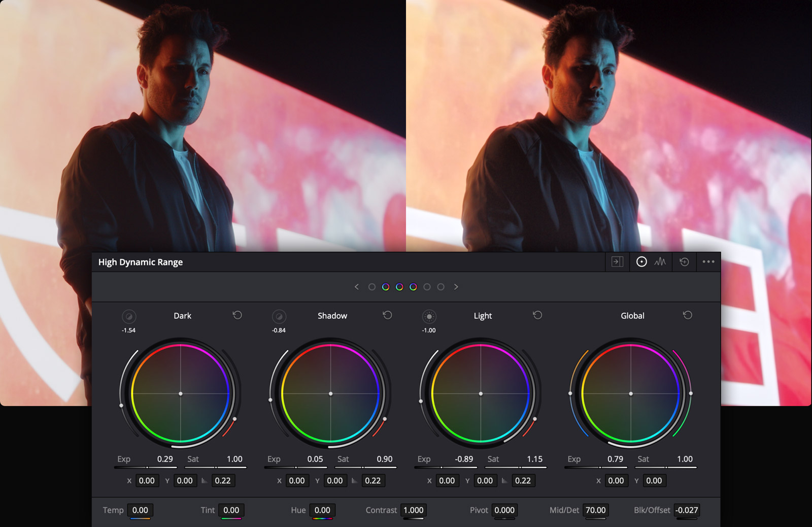
Task: Click the reset all wheels icon
Action: pyautogui.click(x=684, y=262)
